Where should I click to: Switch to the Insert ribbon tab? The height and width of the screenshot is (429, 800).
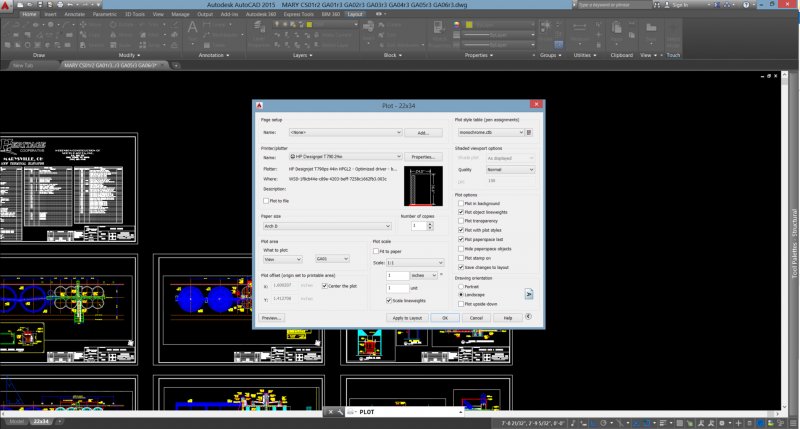(51, 14)
